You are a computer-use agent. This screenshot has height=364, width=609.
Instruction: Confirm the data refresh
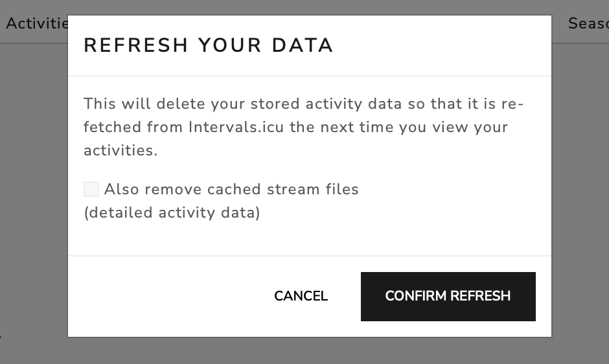click(x=448, y=296)
